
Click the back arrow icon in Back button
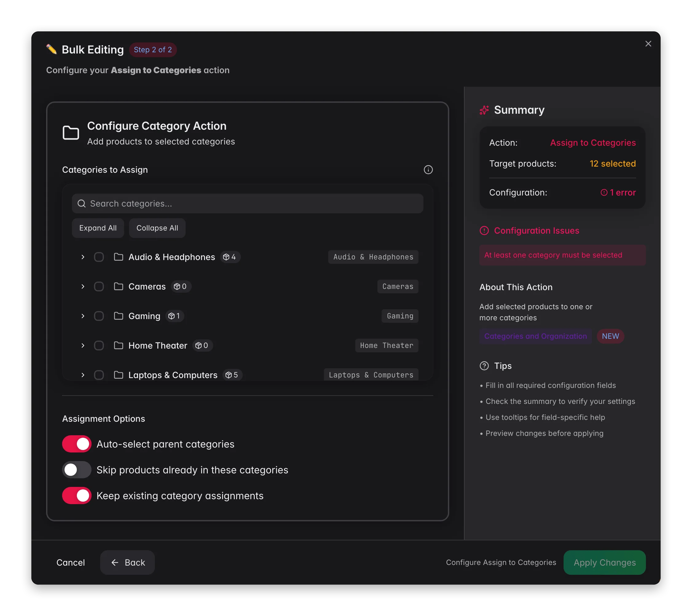click(x=115, y=563)
